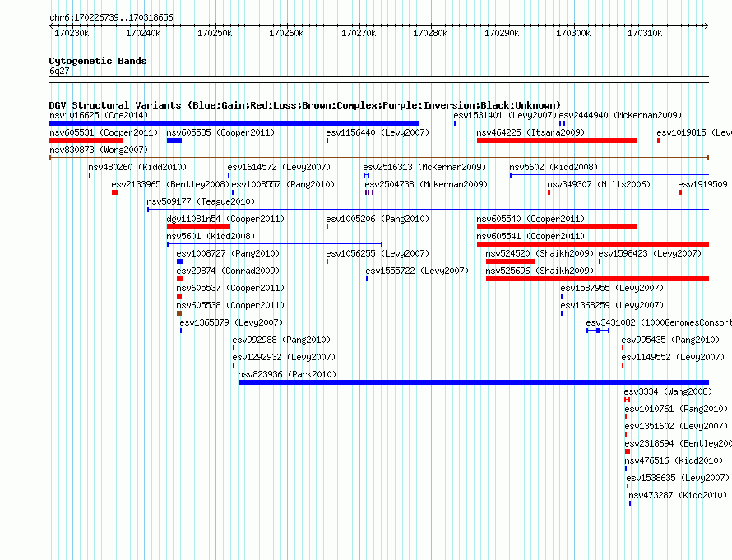The width and height of the screenshot is (732, 560).
Task: Open the esv992988 (Pang2010) label
Action: coord(281,340)
